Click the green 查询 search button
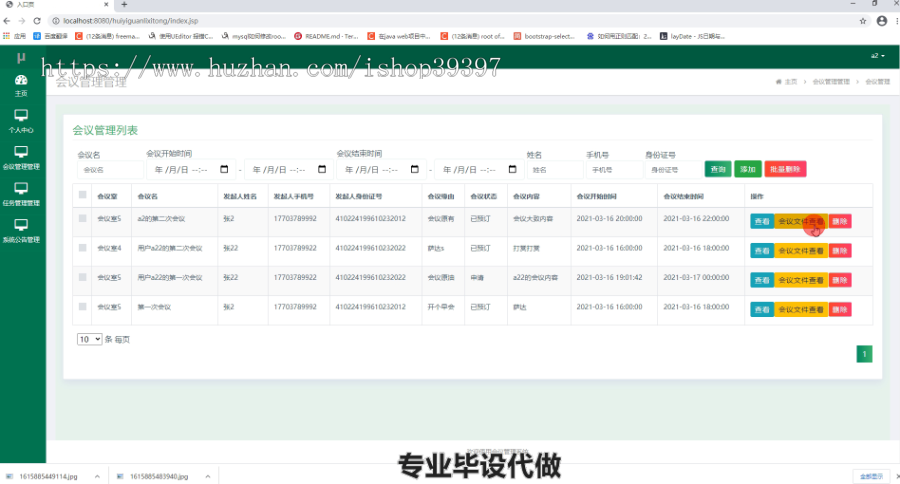 click(x=718, y=169)
